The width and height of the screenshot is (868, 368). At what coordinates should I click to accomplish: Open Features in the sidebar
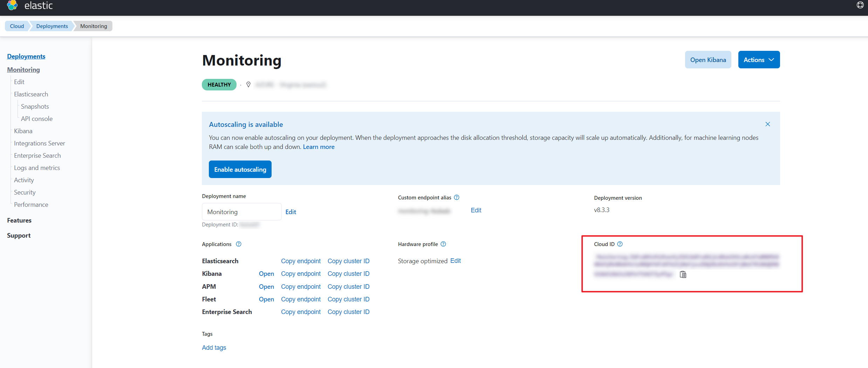click(19, 220)
